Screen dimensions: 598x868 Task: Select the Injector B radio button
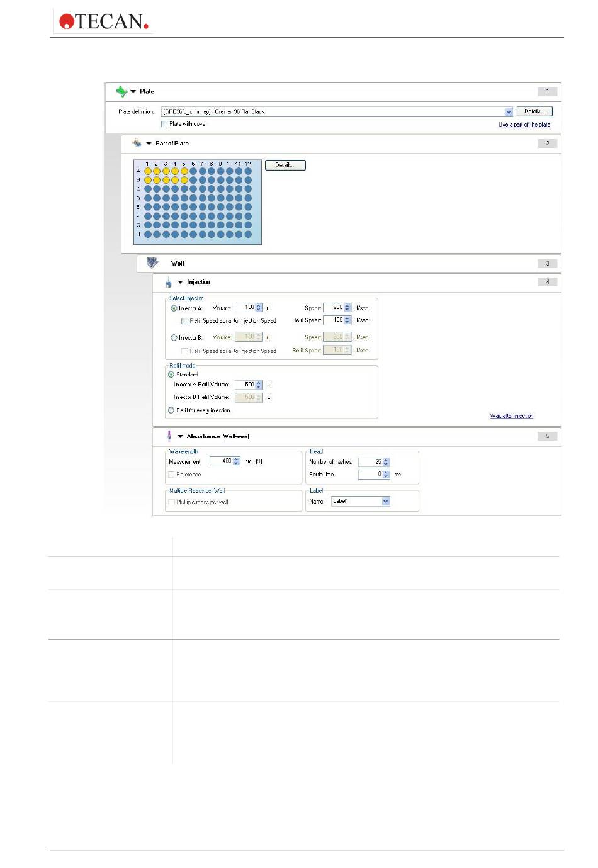174,338
